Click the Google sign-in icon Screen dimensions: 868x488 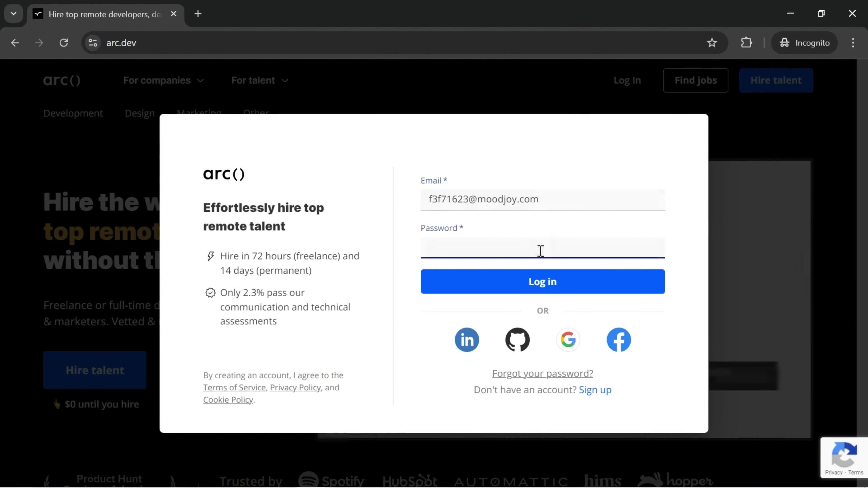568,340
